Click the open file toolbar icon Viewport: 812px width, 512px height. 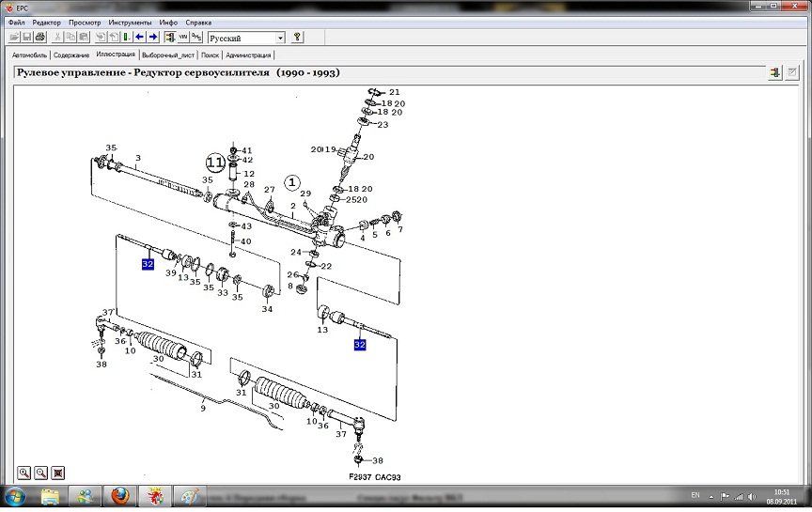(14, 38)
